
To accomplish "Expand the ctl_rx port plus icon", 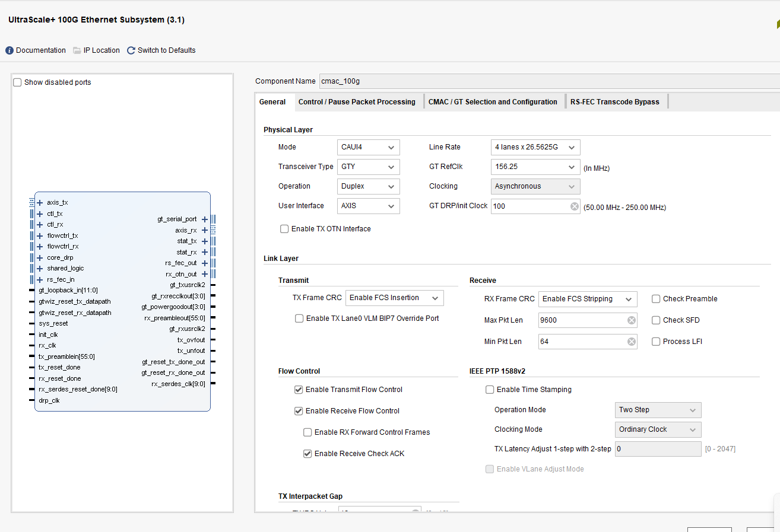I will coord(40,225).
